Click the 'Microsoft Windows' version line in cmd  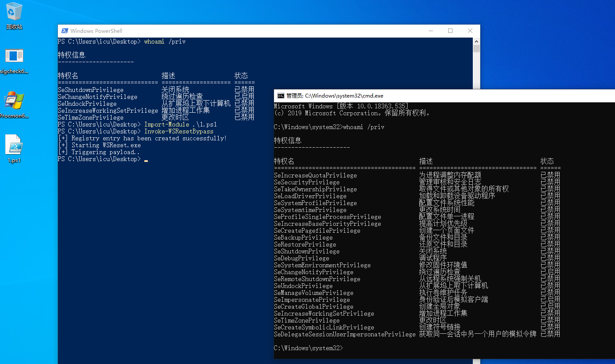point(341,106)
